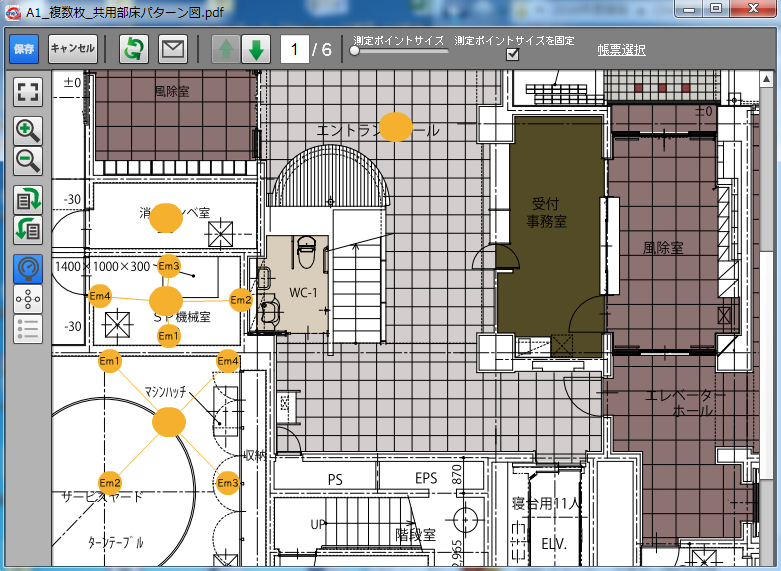Open the 帳票選択 link

pyautogui.click(x=621, y=50)
